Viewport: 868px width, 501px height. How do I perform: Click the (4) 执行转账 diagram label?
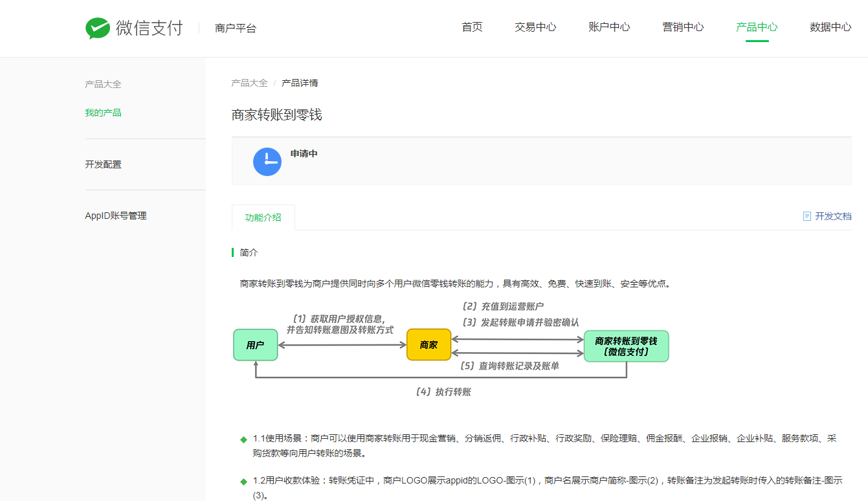(443, 392)
